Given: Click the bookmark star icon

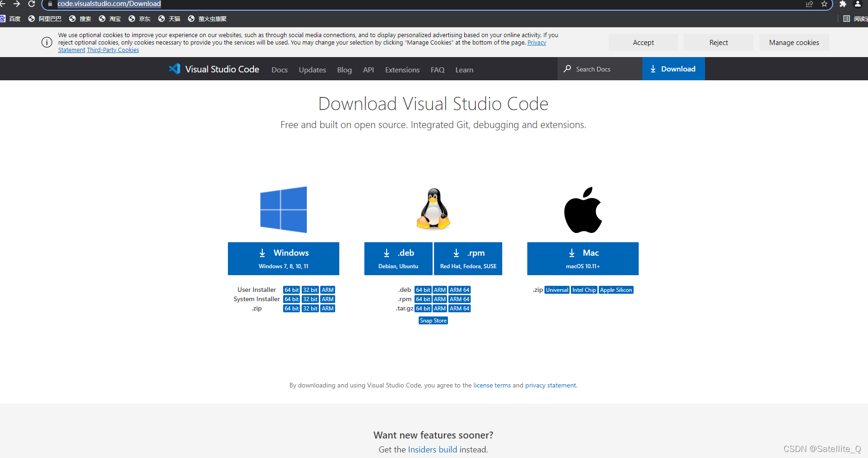Looking at the screenshot, I should pyautogui.click(x=824, y=4).
